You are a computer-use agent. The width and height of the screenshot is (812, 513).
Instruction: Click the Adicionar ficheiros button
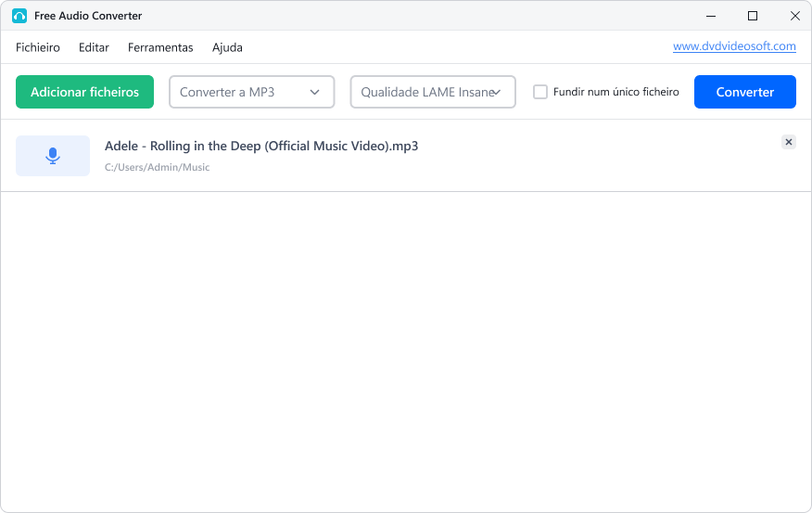tap(85, 92)
